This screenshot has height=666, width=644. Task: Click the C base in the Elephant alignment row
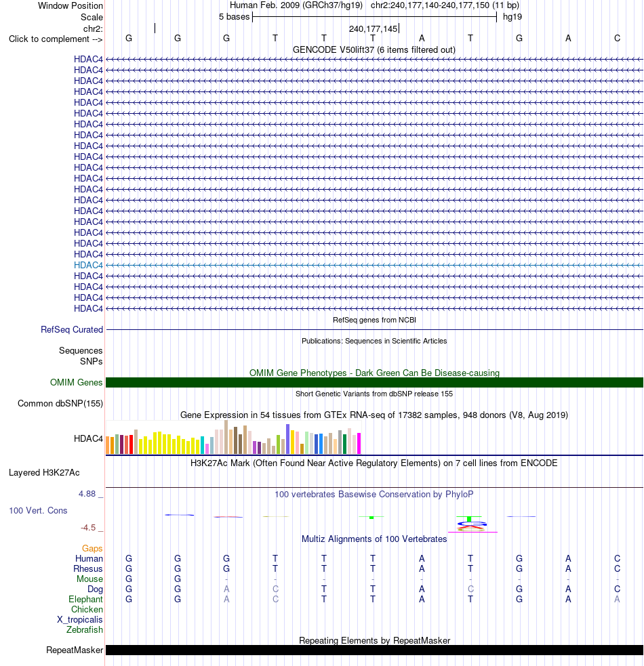click(275, 600)
